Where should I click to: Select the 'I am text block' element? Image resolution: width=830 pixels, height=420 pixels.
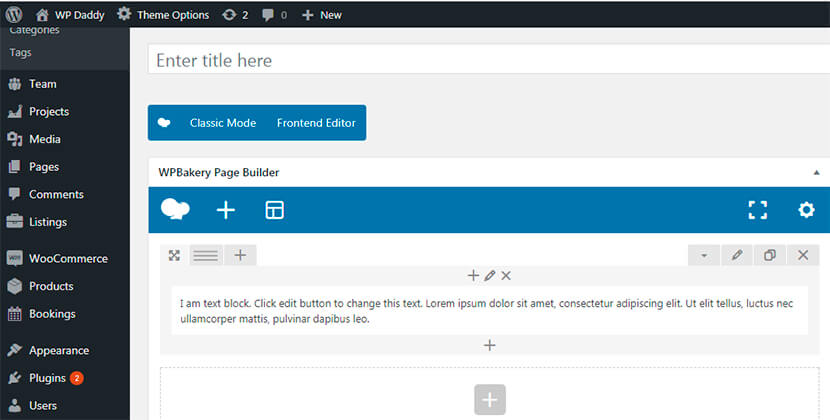coord(490,311)
